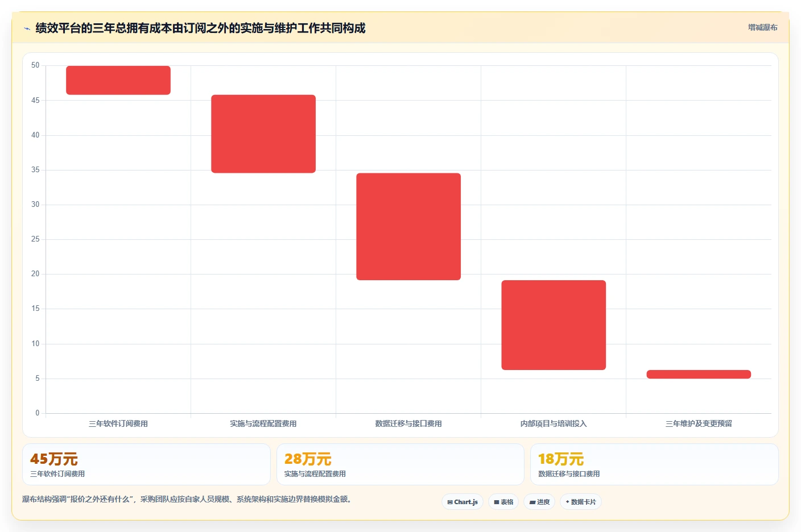Click y-axis value 0
Image resolution: width=801 pixels, height=532 pixels.
coord(38,413)
